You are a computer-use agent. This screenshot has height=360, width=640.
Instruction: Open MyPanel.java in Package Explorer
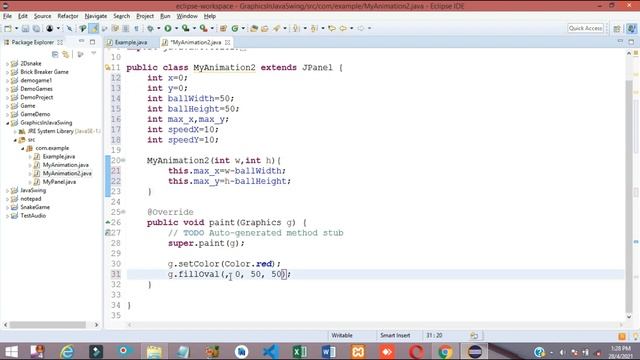tap(59, 182)
